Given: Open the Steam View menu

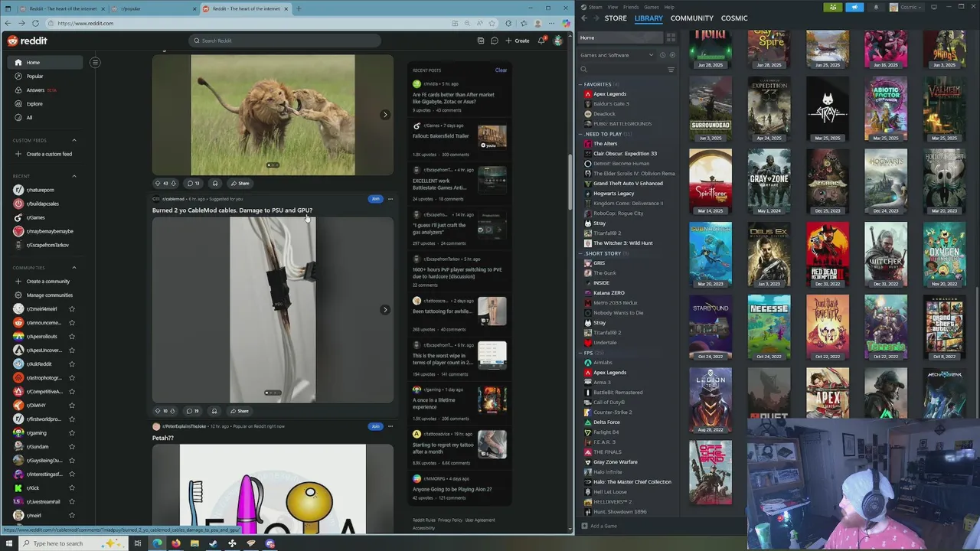Looking at the screenshot, I should (x=612, y=7).
